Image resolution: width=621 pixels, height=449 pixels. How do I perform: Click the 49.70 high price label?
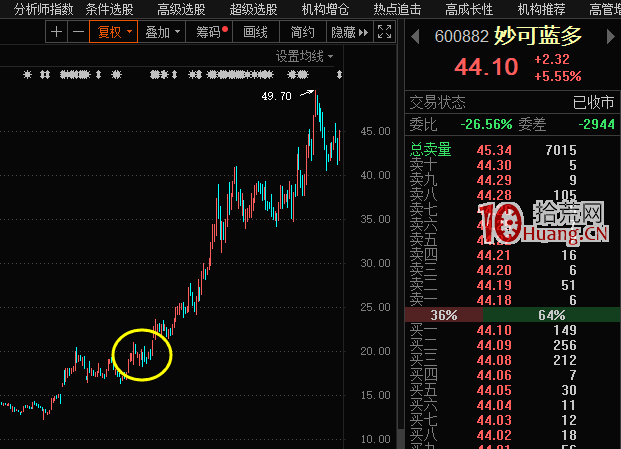(x=276, y=96)
